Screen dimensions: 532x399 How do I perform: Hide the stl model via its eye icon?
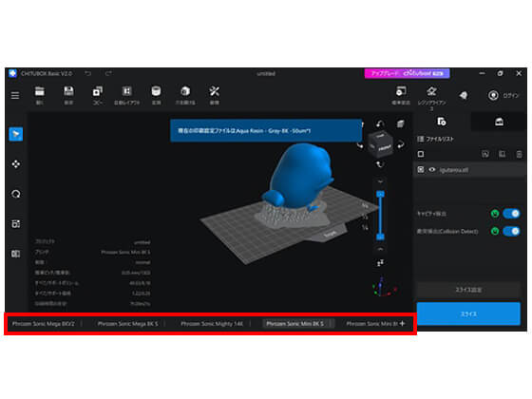coord(431,170)
